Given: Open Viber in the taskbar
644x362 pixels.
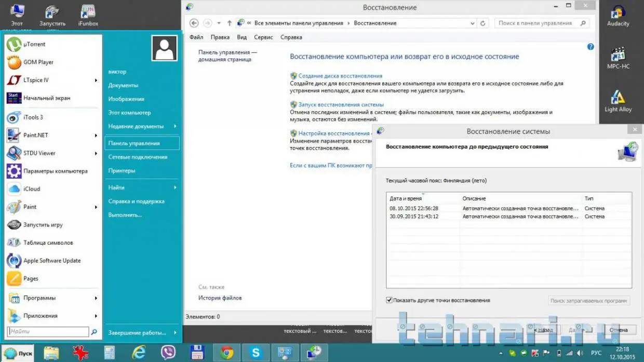Looking at the screenshot, I should click(x=168, y=353).
